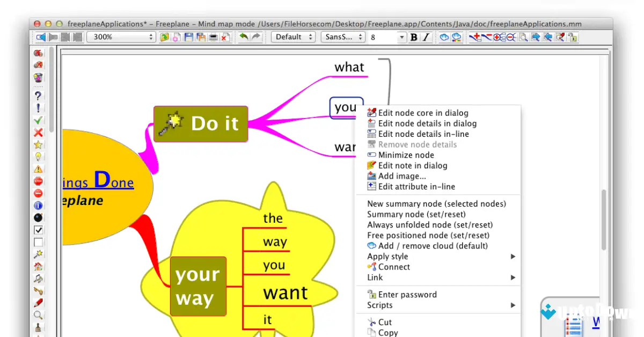Add the empty unchecked box icon

click(x=38, y=242)
